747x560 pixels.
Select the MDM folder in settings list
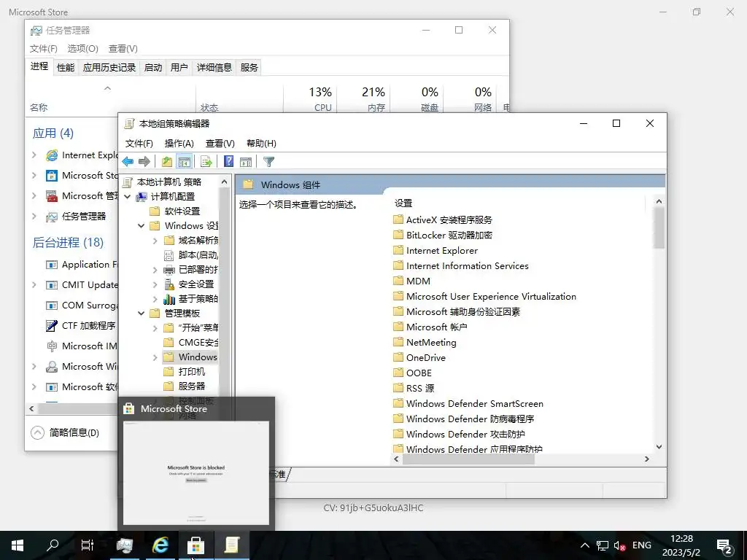(412, 281)
